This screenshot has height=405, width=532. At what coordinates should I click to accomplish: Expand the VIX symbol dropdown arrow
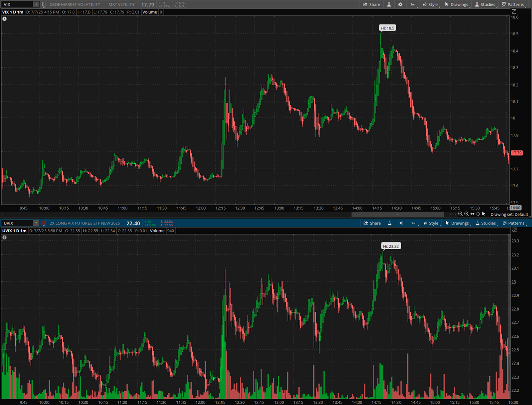pos(36,4)
